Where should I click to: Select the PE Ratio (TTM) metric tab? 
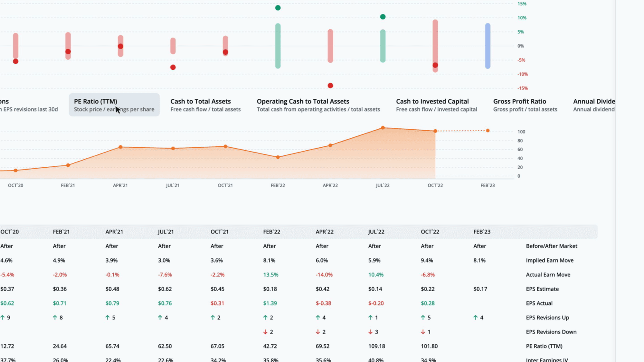pos(114,105)
